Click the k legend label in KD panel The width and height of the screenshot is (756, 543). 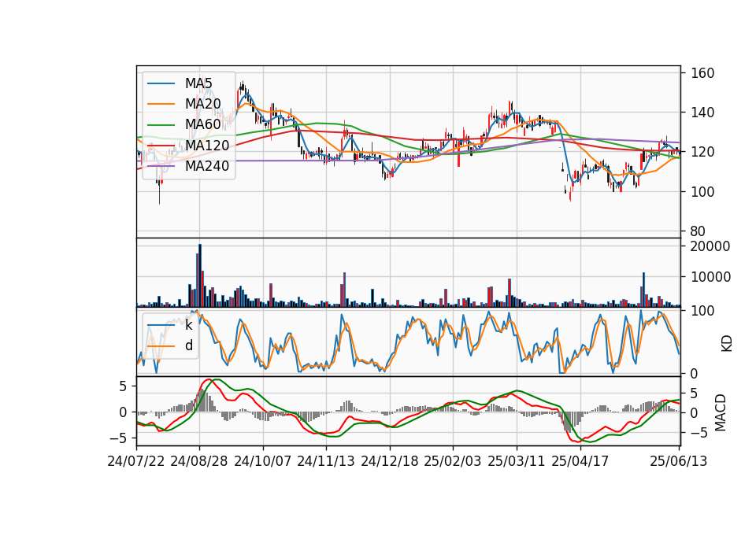(188, 325)
